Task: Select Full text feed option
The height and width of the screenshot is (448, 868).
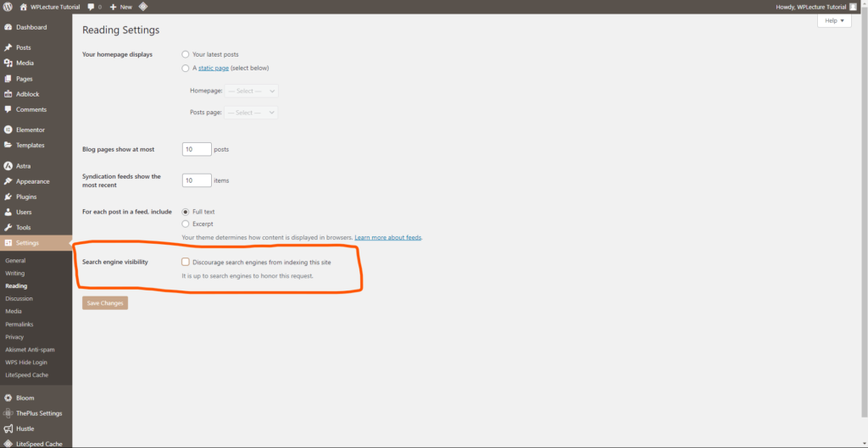Action: coord(186,211)
